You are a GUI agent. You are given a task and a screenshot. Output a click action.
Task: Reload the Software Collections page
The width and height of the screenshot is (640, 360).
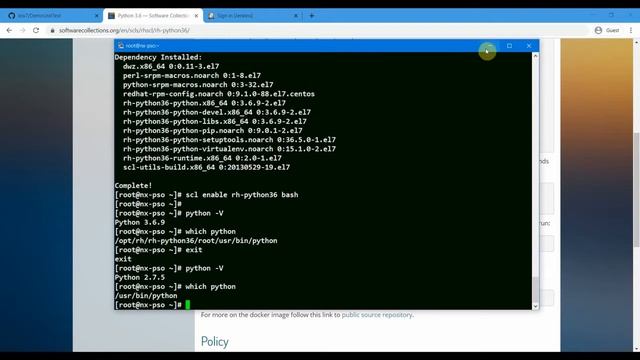pyautogui.click(x=36, y=30)
